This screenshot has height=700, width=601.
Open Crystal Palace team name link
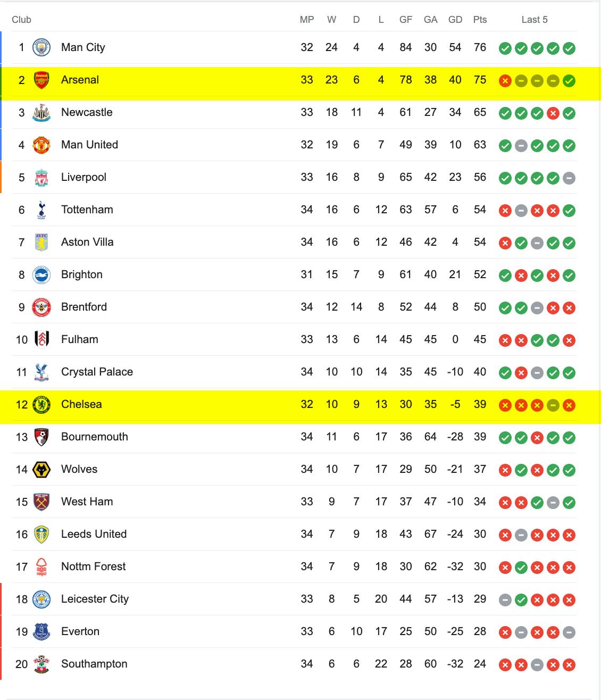pyautogui.click(x=97, y=372)
